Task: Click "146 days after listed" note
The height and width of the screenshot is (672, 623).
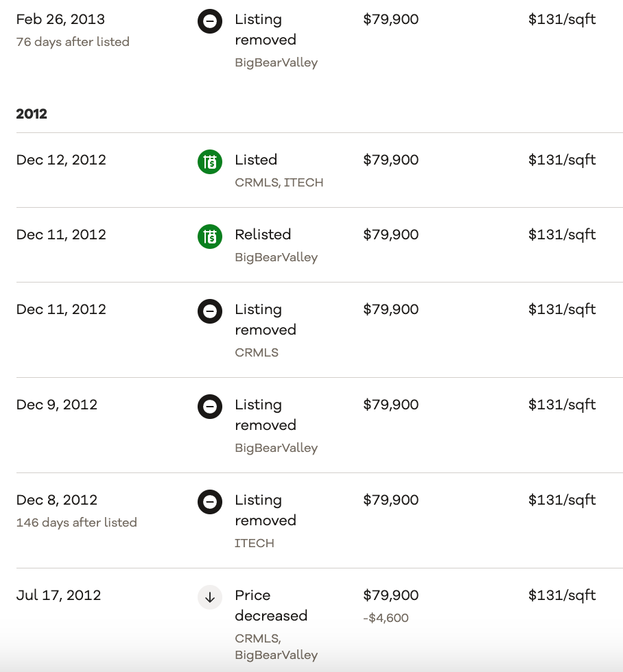Action: tap(76, 523)
